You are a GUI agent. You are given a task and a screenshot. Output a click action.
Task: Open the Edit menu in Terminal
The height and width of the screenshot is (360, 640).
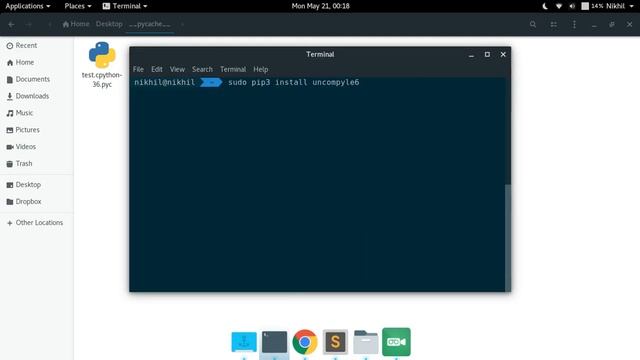click(157, 69)
